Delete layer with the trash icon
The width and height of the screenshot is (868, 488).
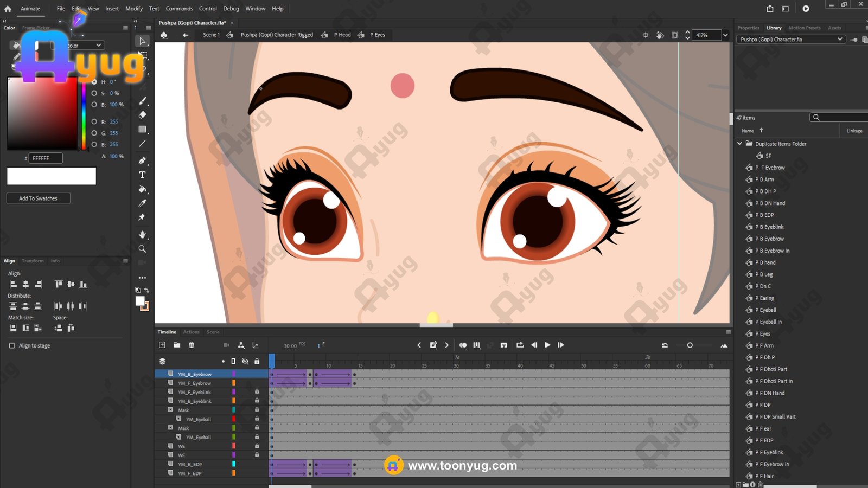point(192,345)
